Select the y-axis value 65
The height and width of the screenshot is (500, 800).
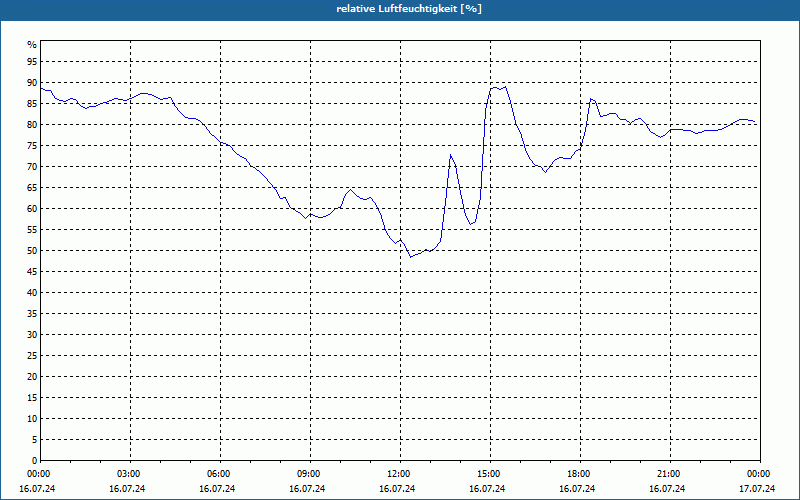[x=32, y=188]
